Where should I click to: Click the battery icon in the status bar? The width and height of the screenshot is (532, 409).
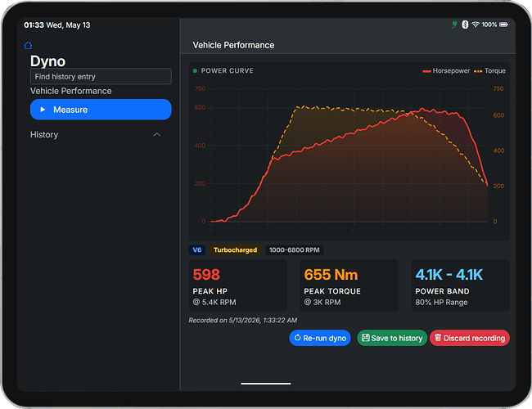tap(503, 25)
